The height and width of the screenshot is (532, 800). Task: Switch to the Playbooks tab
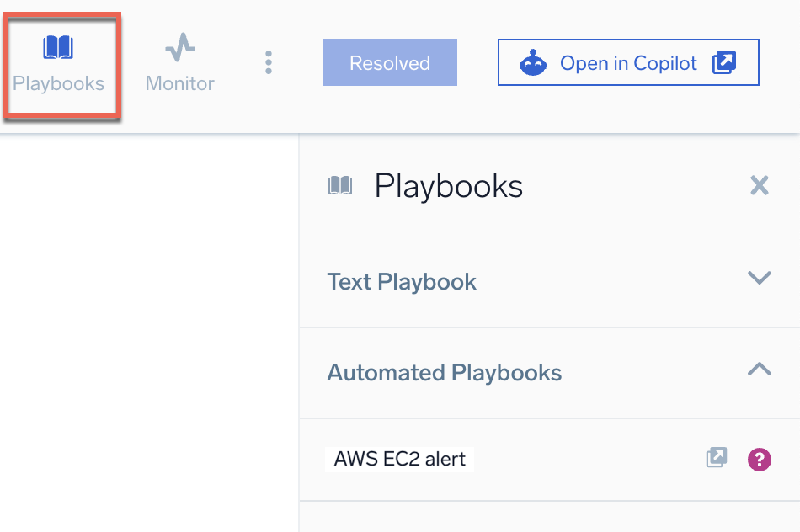[59, 63]
